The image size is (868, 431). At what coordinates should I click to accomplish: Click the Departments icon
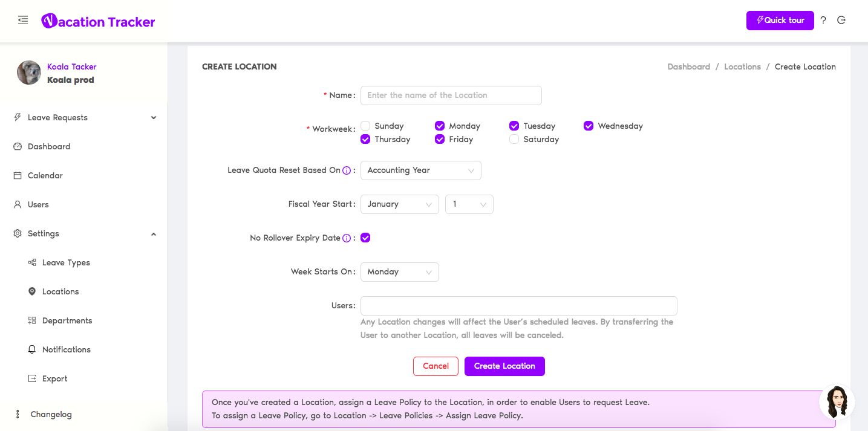(32, 320)
